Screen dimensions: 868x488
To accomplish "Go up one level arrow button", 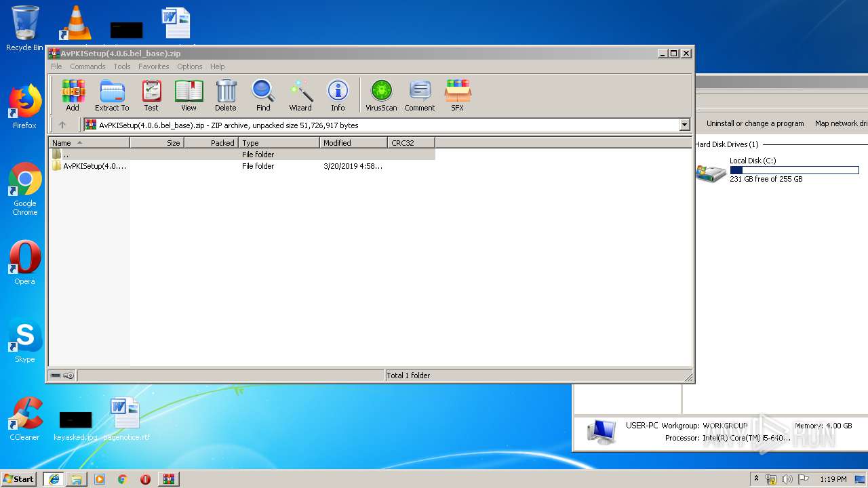I will (62, 125).
